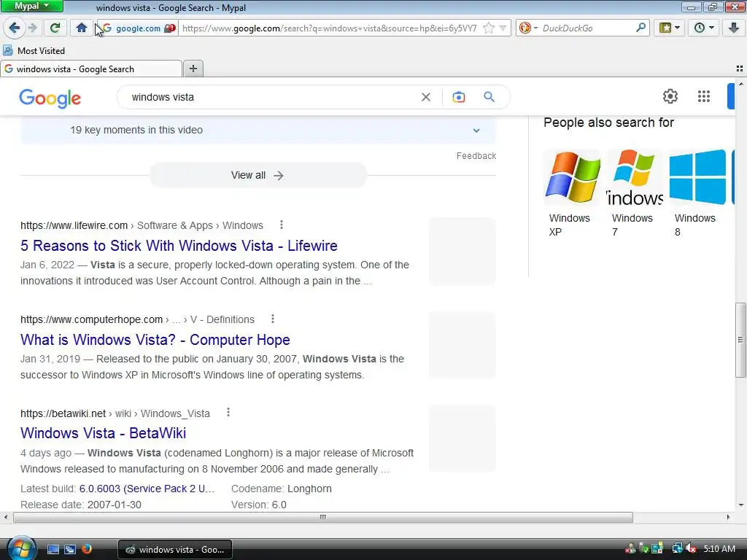747x560 pixels.
Task: Bookmark this page with the star
Action: [488, 28]
